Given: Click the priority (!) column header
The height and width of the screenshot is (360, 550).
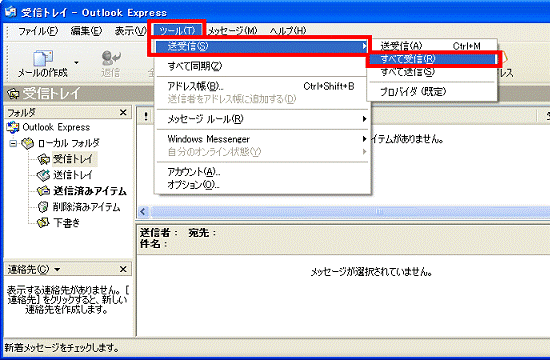Looking at the screenshot, I should [146, 116].
